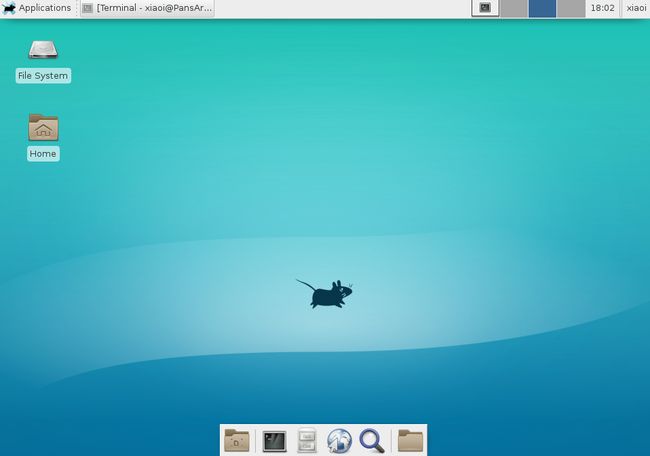The image size is (650, 456).
Task: Open the plain folder directory menu in dock
Action: (410, 440)
